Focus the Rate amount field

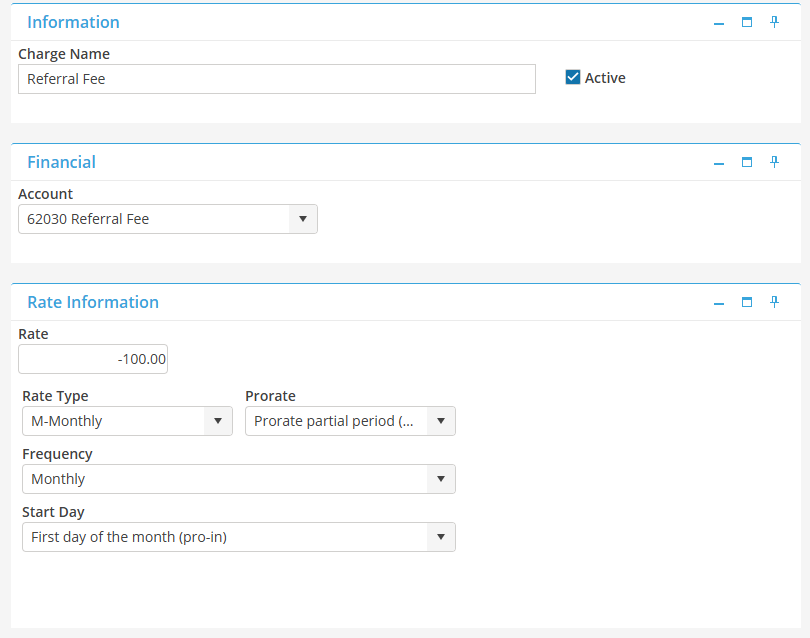(93, 359)
